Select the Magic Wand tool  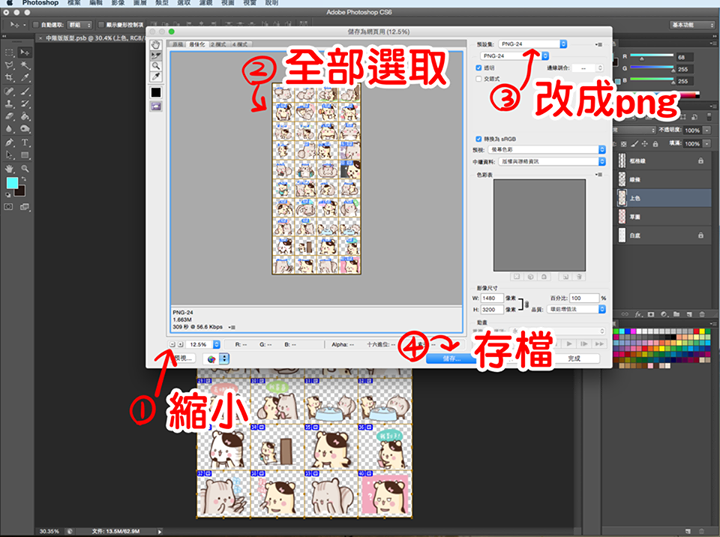[x=25, y=65]
